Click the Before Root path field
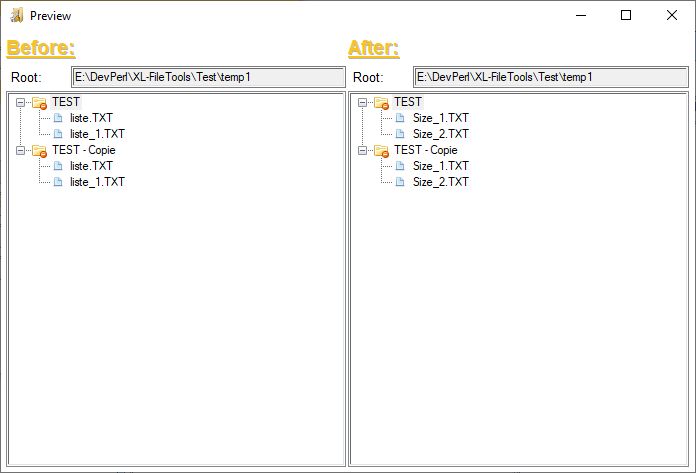The height and width of the screenshot is (473, 696). point(208,77)
